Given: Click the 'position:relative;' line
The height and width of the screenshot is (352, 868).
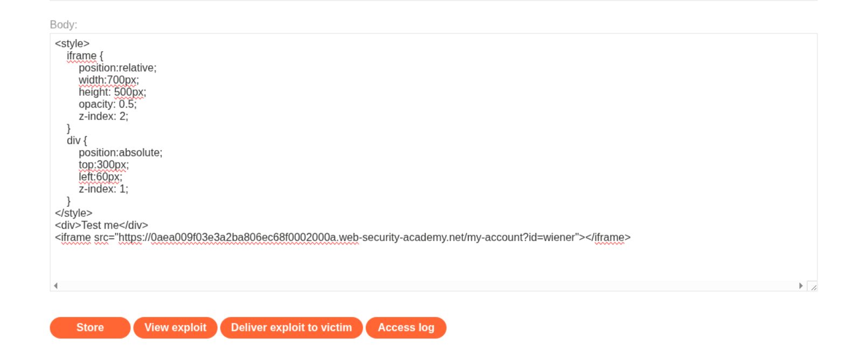Looking at the screenshot, I should point(117,68).
